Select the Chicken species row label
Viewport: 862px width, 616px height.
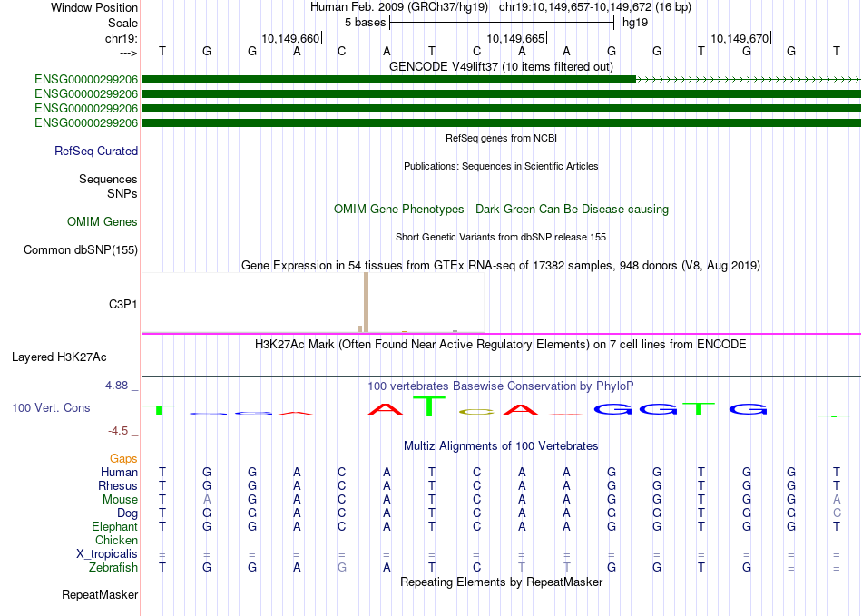(x=116, y=540)
